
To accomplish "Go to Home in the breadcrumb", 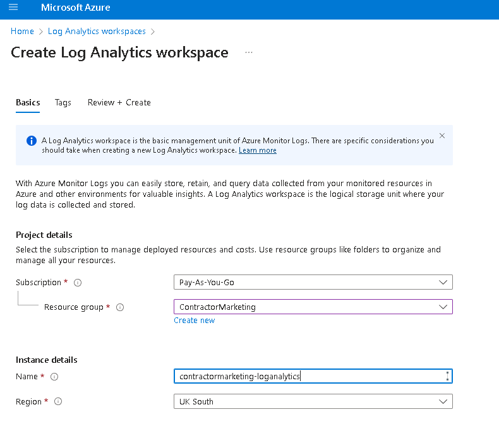I will click(x=22, y=31).
